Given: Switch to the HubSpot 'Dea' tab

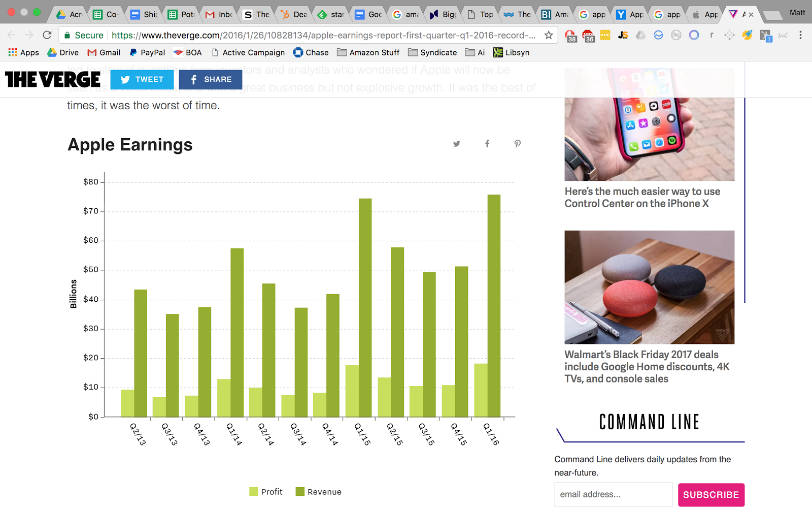Looking at the screenshot, I should [x=294, y=14].
